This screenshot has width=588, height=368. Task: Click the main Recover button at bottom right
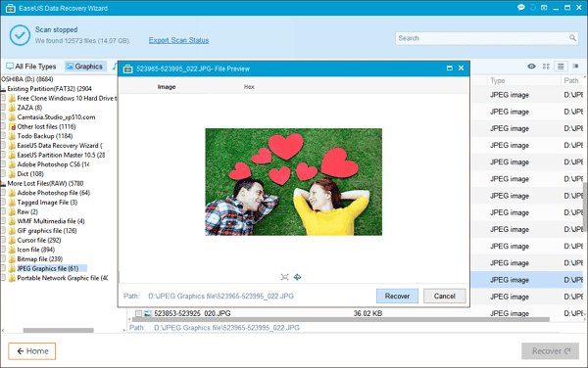[550, 351]
